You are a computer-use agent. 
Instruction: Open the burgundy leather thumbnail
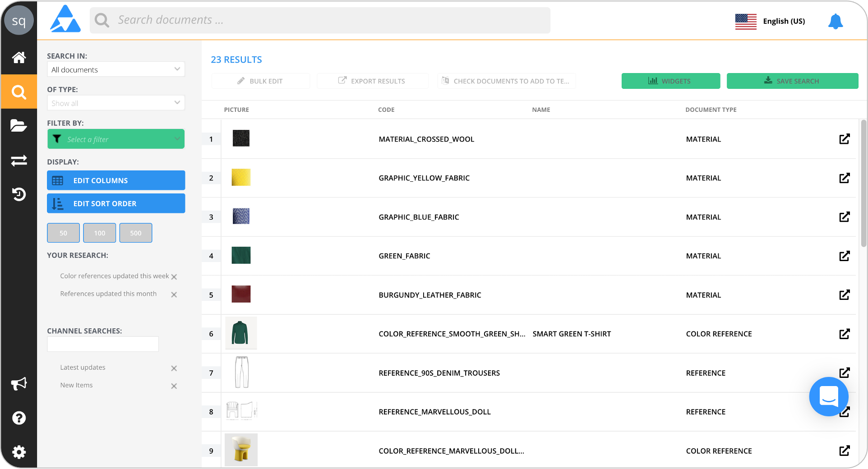[x=241, y=294]
